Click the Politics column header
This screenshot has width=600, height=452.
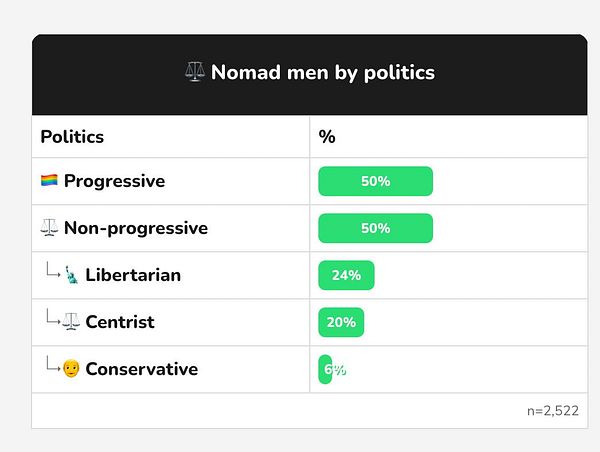point(72,136)
